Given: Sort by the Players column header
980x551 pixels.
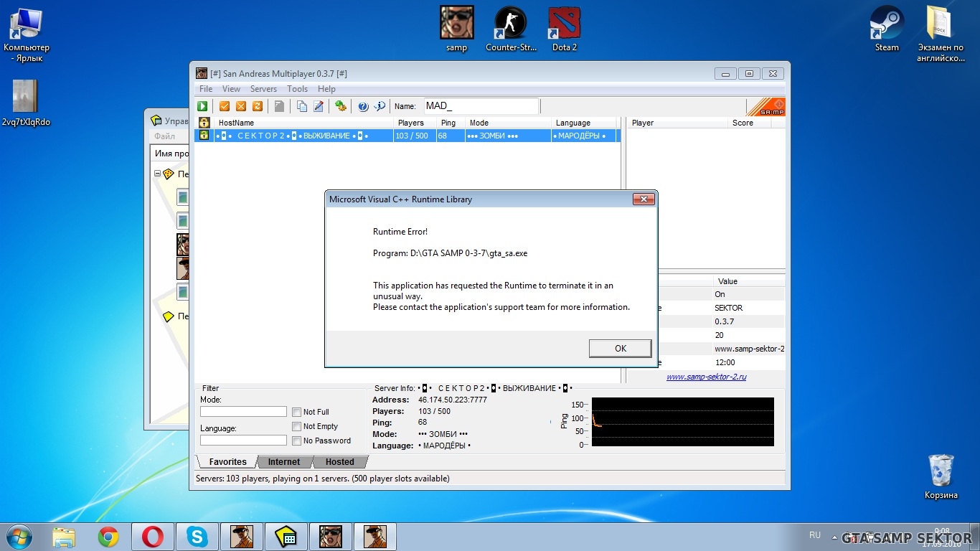Looking at the screenshot, I should coord(415,123).
